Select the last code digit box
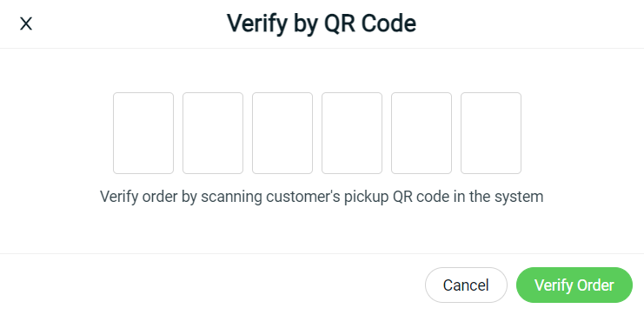644x322 pixels. click(x=491, y=133)
